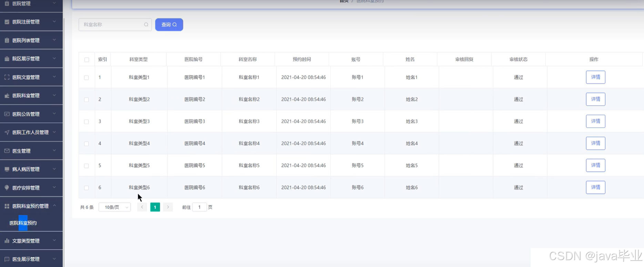Click the 共 6 条 total count
The image size is (644, 267).
pyautogui.click(x=87, y=207)
